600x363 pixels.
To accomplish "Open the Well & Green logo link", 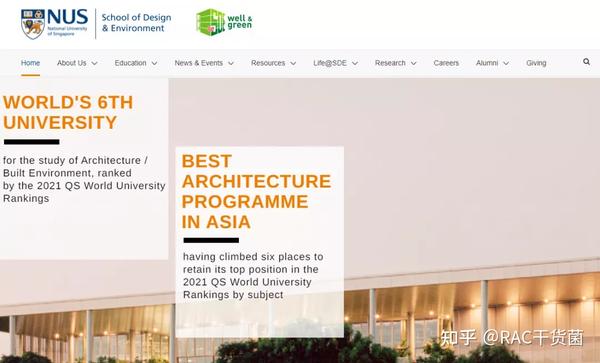I will tap(224, 23).
